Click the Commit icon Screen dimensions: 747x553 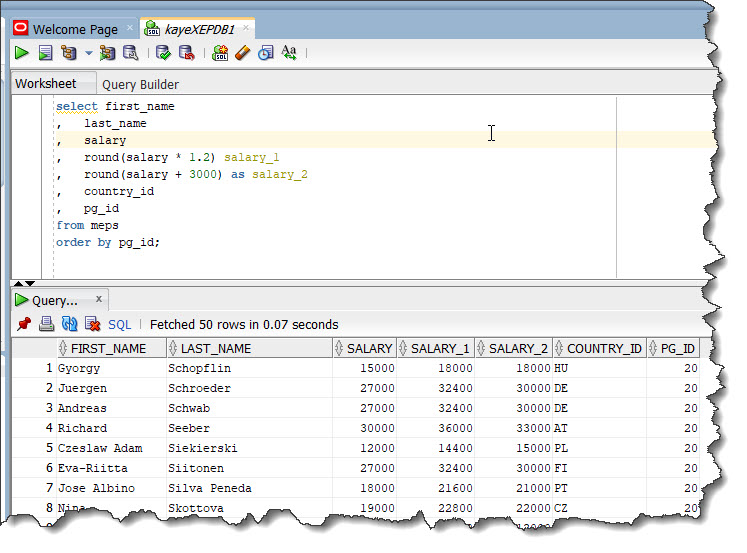163,53
